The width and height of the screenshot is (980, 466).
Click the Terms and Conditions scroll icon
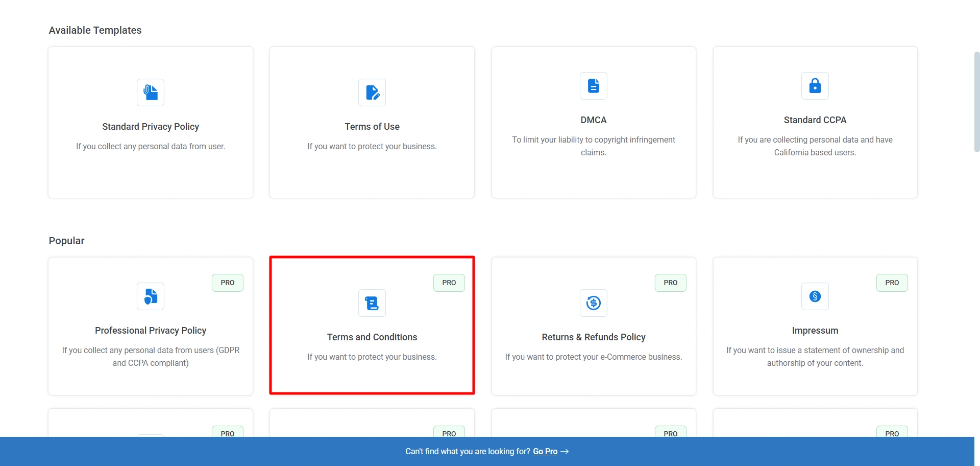click(x=372, y=303)
